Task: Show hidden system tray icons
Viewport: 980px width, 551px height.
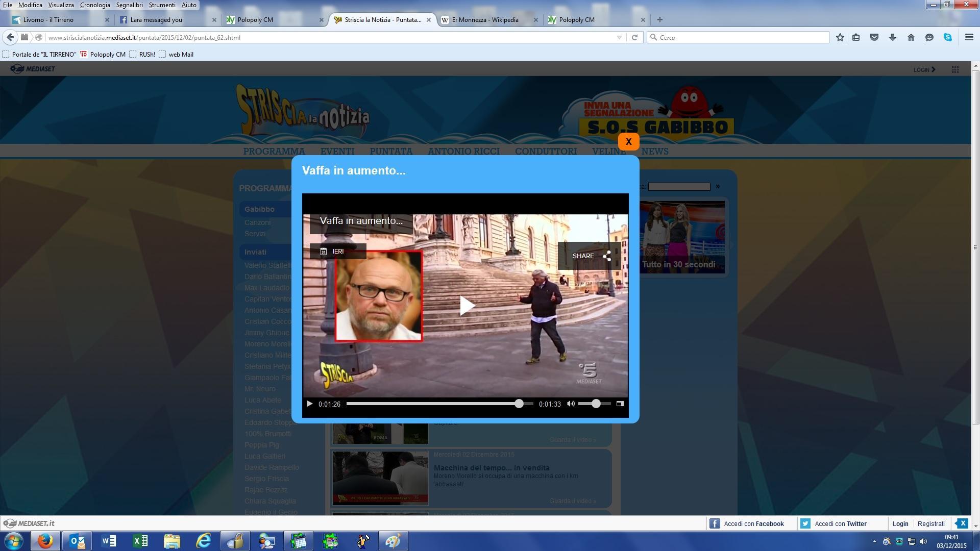Action: pos(874,541)
